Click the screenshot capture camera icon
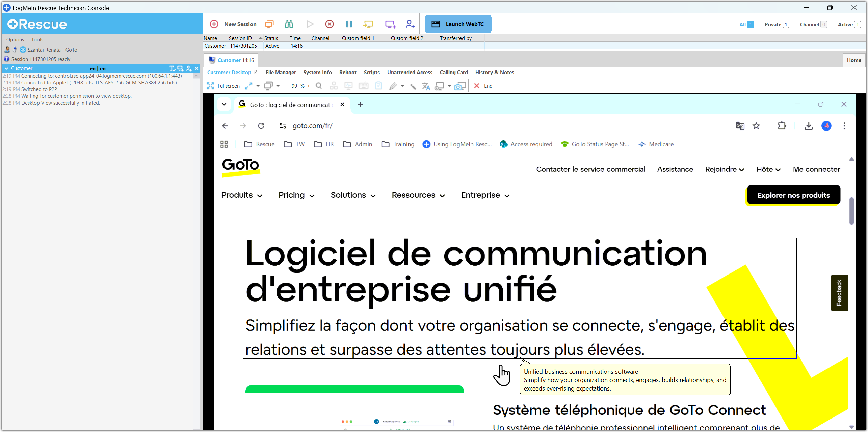Viewport: 868px width, 432px height. coord(459,86)
